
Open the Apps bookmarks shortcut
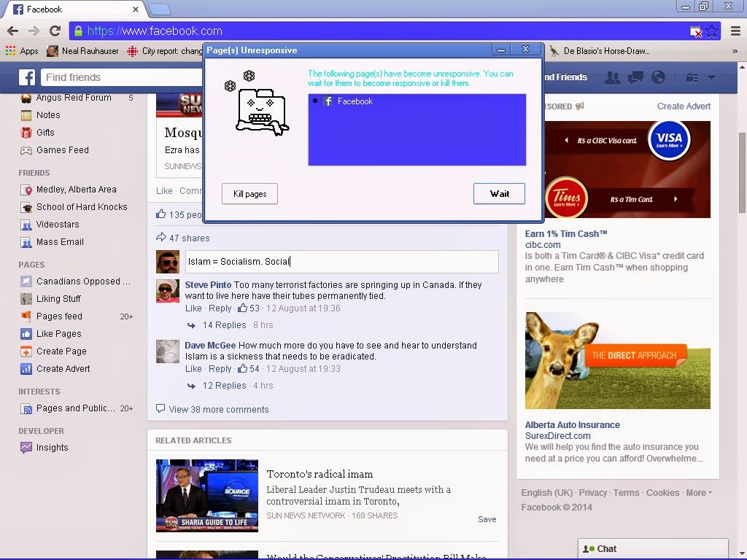(x=22, y=51)
